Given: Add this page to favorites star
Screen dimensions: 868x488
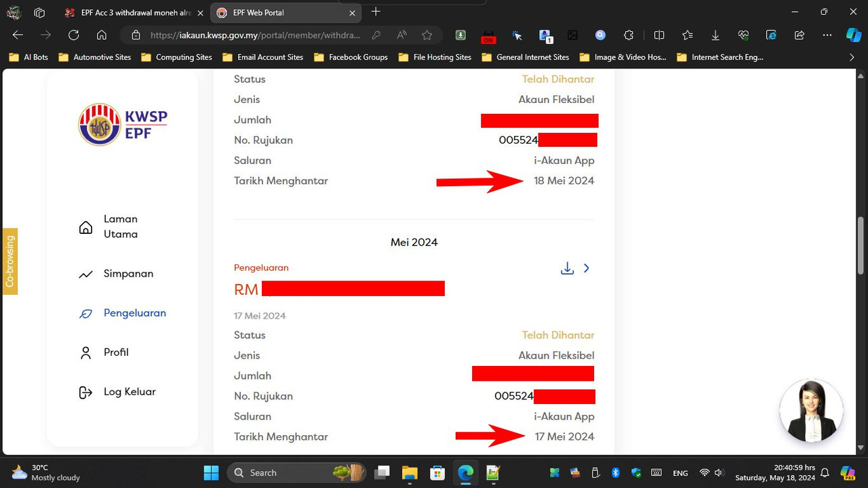Looking at the screenshot, I should click(427, 35).
